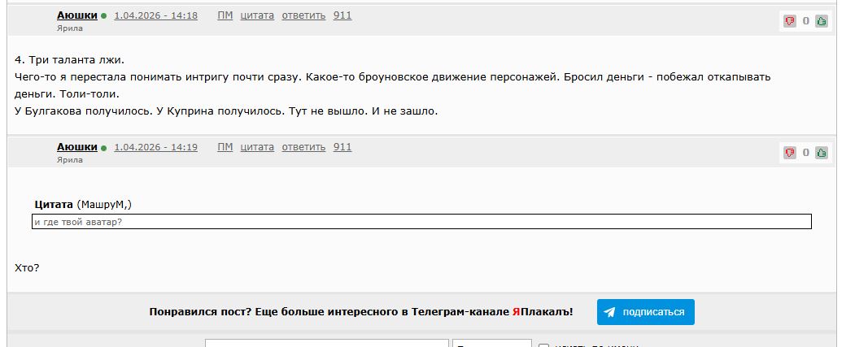Click 911 report link on first post
The height and width of the screenshot is (347, 868).
click(342, 15)
